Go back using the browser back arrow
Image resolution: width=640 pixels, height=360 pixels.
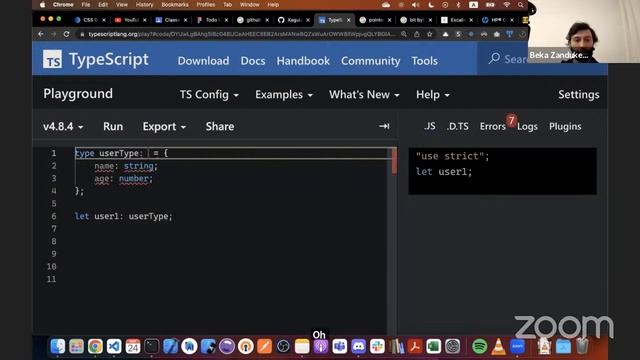point(41,34)
